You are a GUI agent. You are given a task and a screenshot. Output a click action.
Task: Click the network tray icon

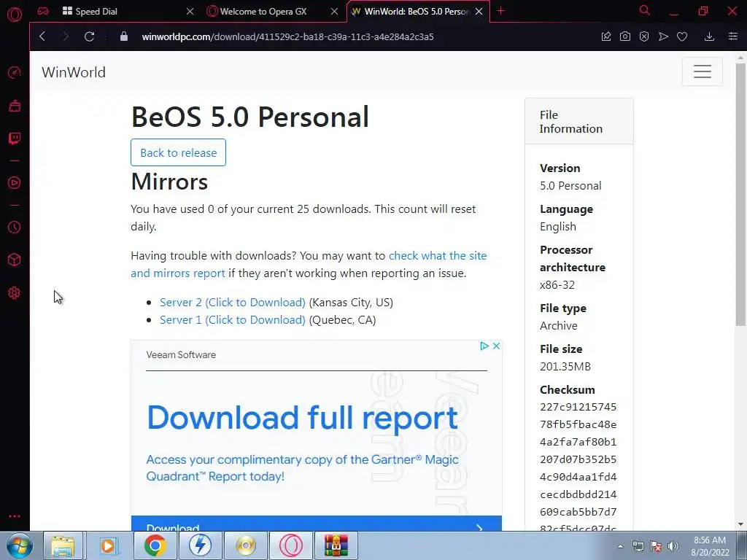click(638, 546)
